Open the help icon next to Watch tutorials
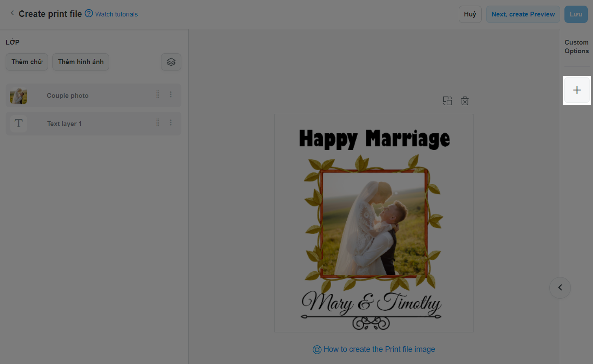This screenshot has width=593, height=364. coord(89,13)
